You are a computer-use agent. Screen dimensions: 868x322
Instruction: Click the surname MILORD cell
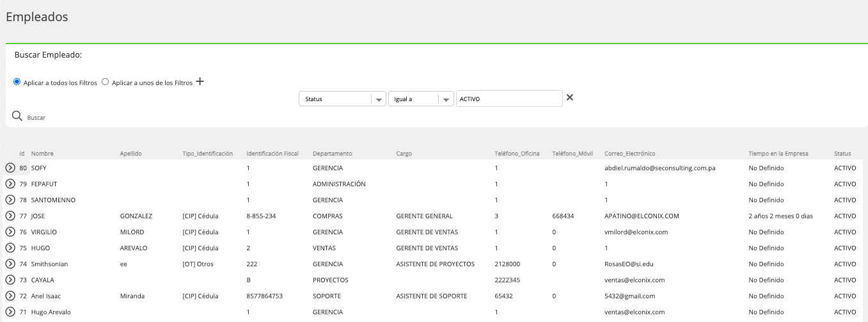point(132,232)
